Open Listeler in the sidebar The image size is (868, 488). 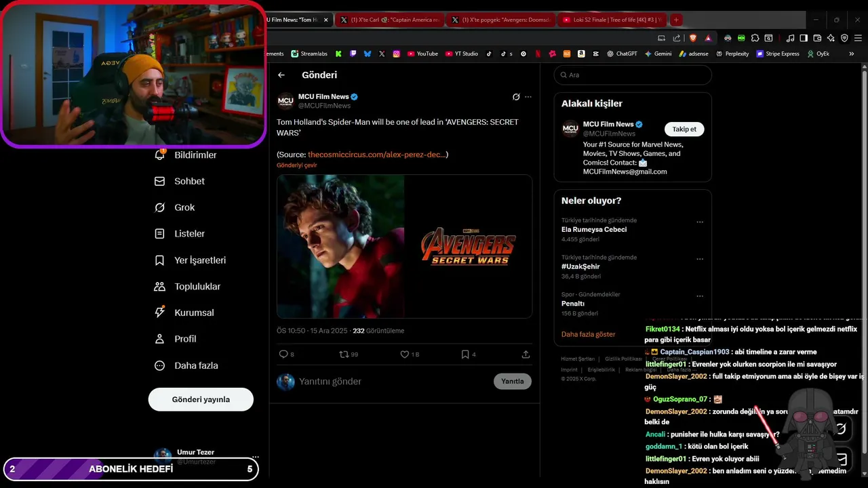(x=180, y=234)
